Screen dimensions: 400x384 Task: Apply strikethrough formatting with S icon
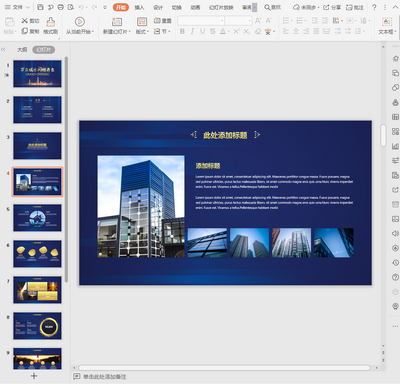(213, 31)
